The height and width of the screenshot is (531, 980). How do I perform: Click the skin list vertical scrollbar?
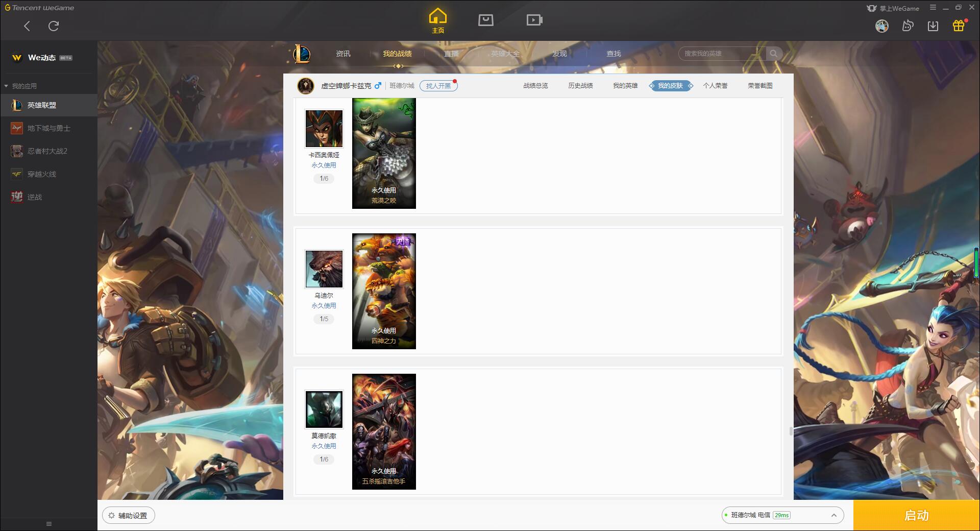point(791,431)
